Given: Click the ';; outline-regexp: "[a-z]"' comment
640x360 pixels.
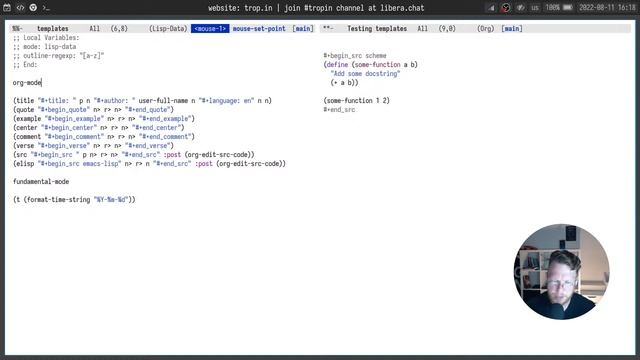Looking at the screenshot, I should [58, 56].
